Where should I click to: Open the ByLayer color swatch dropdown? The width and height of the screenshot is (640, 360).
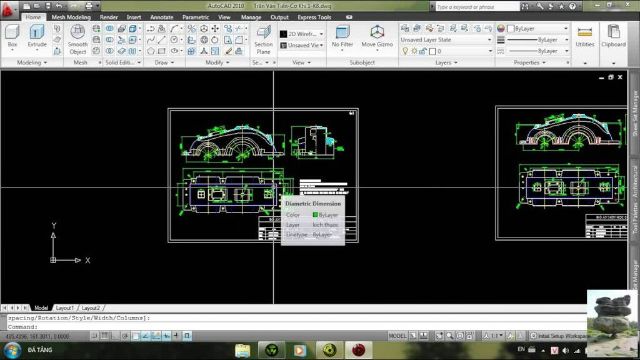[x=538, y=29]
